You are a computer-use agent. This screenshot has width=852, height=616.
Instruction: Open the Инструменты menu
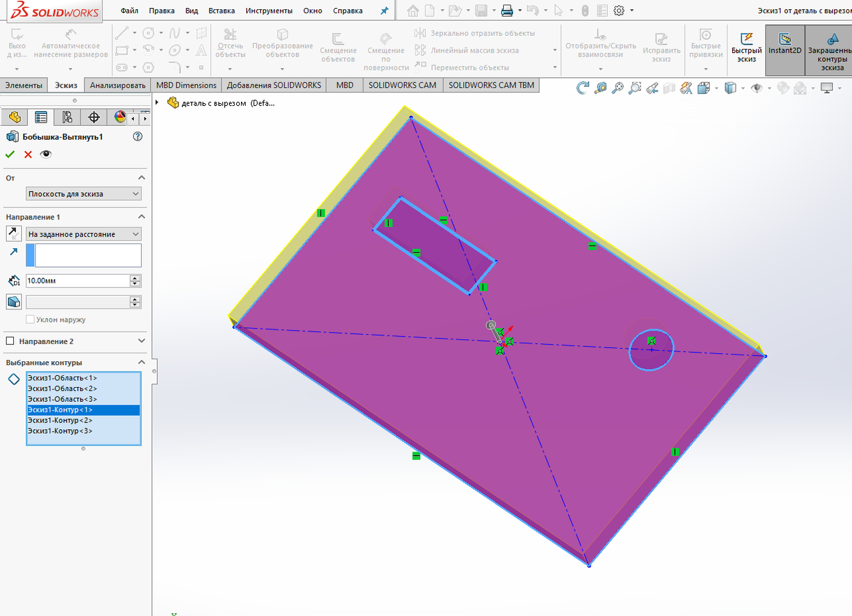point(269,11)
